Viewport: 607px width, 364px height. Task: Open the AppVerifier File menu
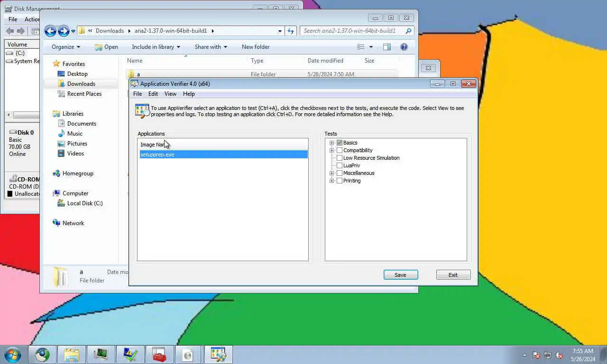point(138,94)
